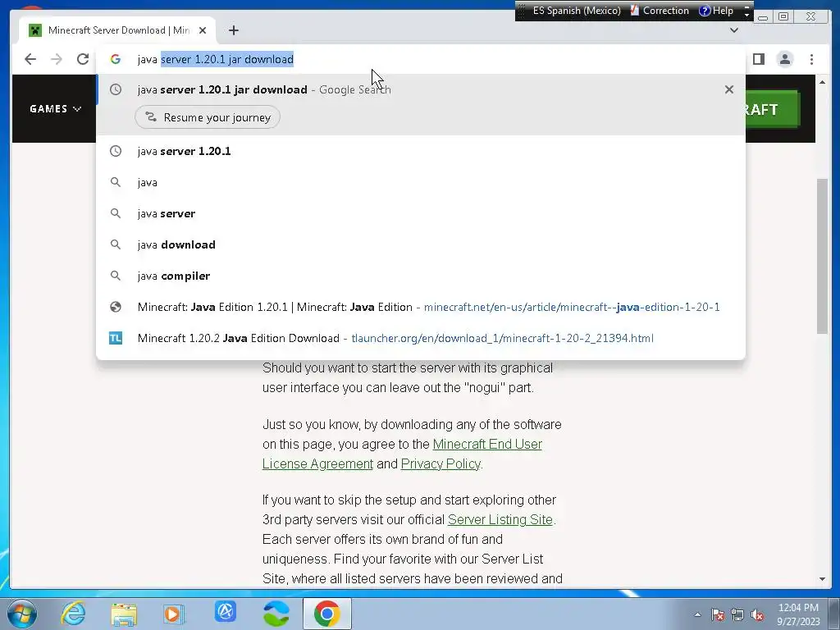Click the Google icon in address bar
Image resolution: width=840 pixels, height=630 pixels.
pyautogui.click(x=115, y=59)
